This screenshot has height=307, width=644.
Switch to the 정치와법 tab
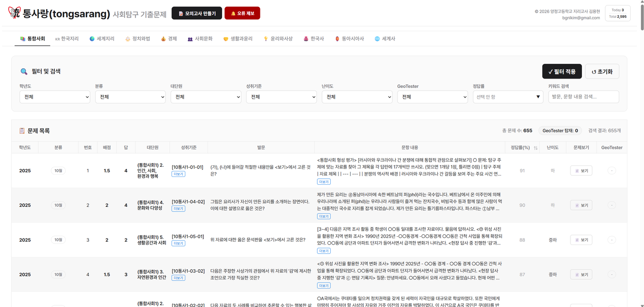coord(138,39)
